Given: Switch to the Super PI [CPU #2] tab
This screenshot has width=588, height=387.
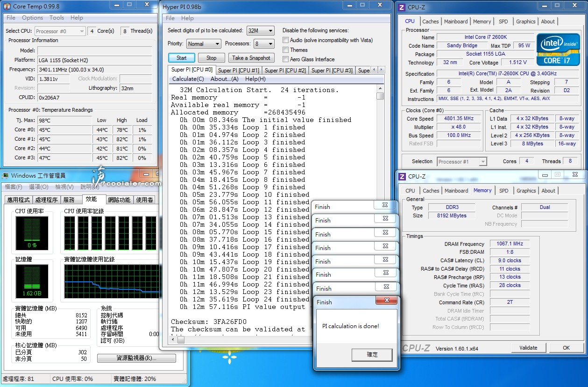Looking at the screenshot, I should click(x=285, y=71).
